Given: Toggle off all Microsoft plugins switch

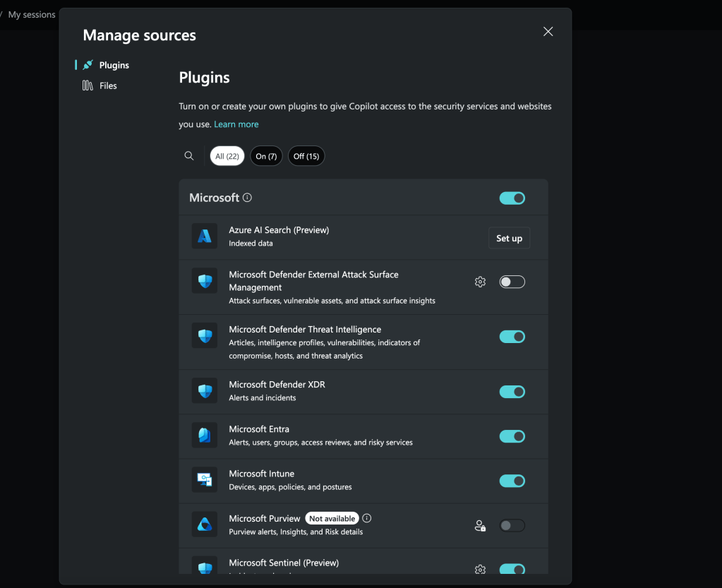Looking at the screenshot, I should [x=512, y=198].
